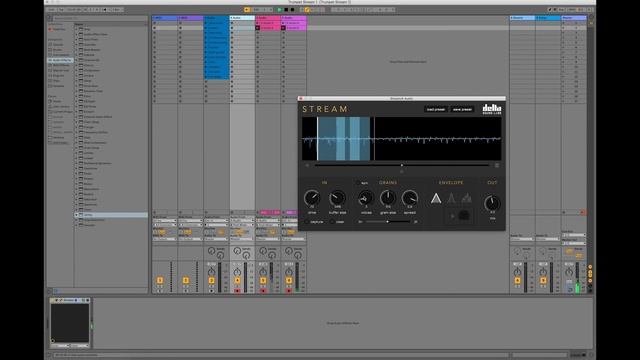
Task: Toggle track 6 activator button
Action: 289,280
